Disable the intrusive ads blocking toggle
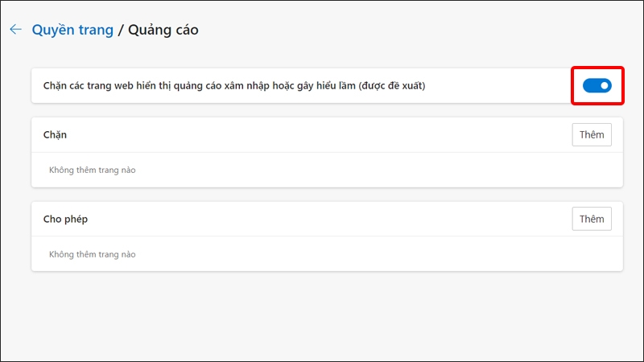Screen dimensions: 644x362 [x=597, y=86]
